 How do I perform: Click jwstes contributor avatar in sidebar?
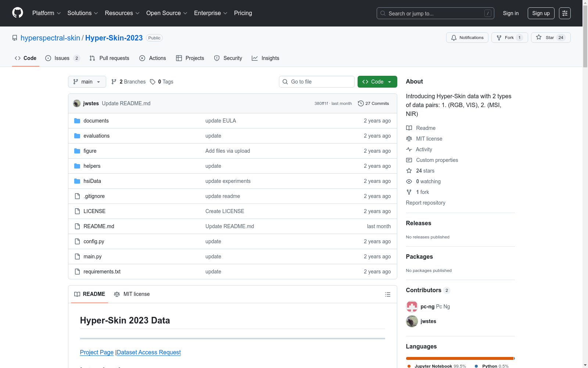click(412, 321)
